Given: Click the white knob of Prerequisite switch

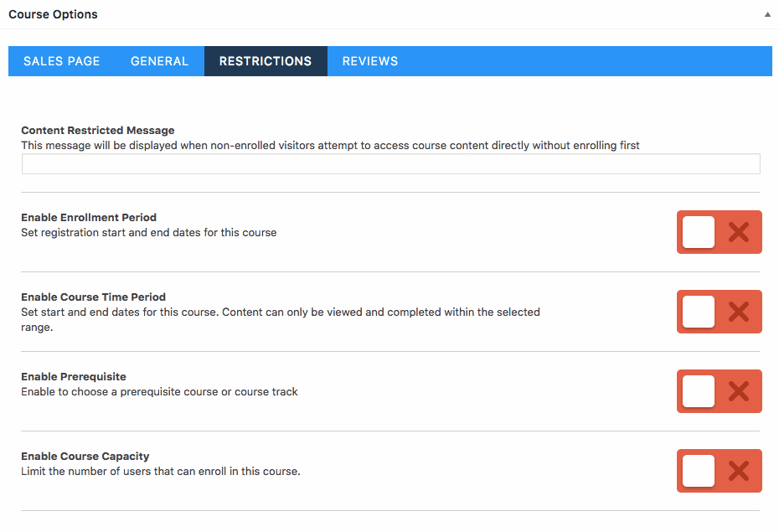Looking at the screenshot, I should 699,391.
